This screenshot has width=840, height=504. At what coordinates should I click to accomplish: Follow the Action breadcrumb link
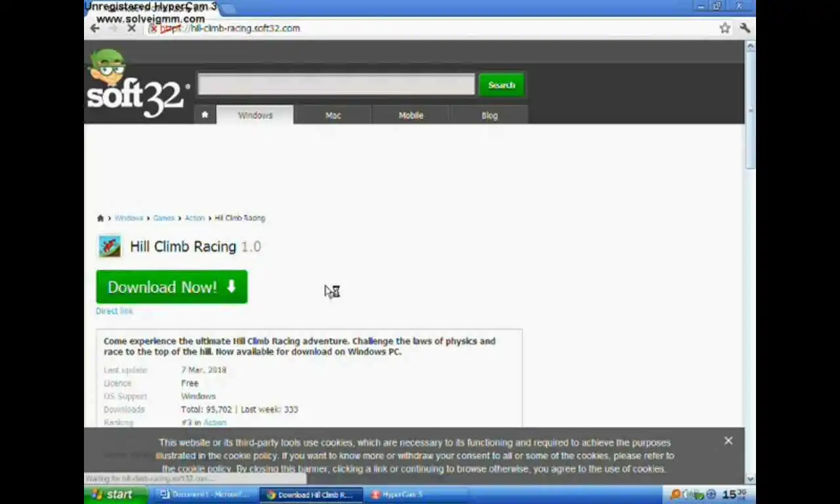coord(195,218)
